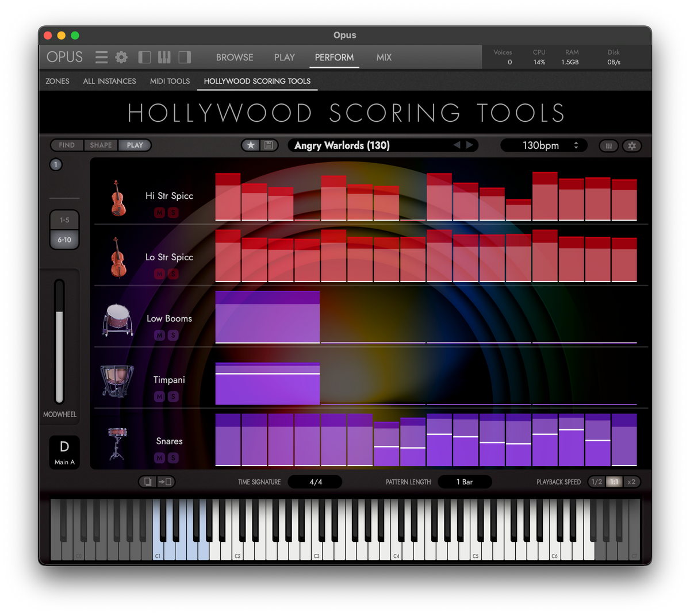Click the MODWHEEL vertical slider

pos(59,342)
